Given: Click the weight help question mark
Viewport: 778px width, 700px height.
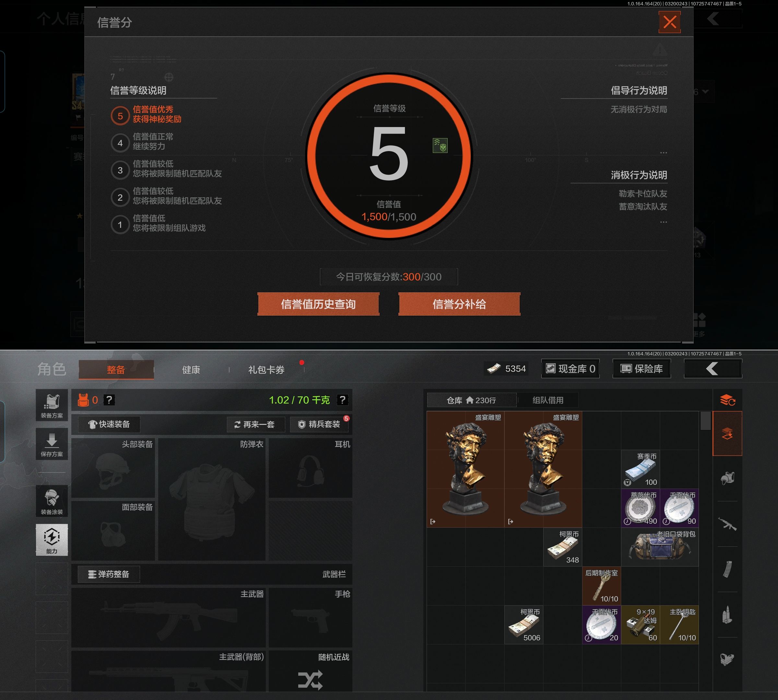Looking at the screenshot, I should click(342, 400).
